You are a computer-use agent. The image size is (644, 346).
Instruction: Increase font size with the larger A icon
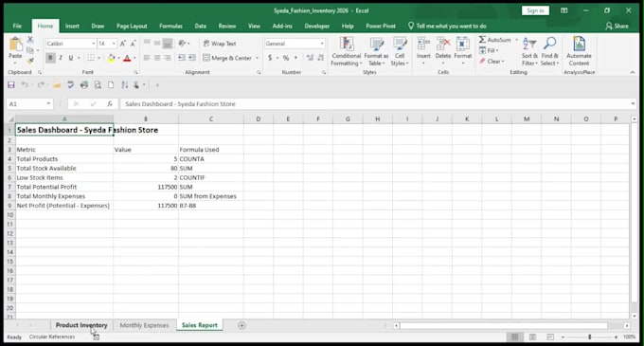[x=122, y=44]
